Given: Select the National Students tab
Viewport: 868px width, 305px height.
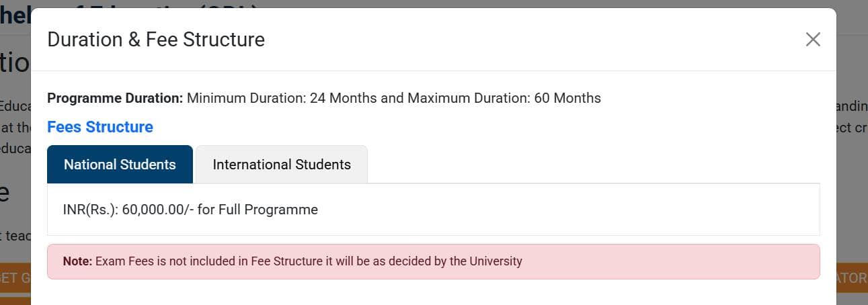Looking at the screenshot, I should [120, 165].
